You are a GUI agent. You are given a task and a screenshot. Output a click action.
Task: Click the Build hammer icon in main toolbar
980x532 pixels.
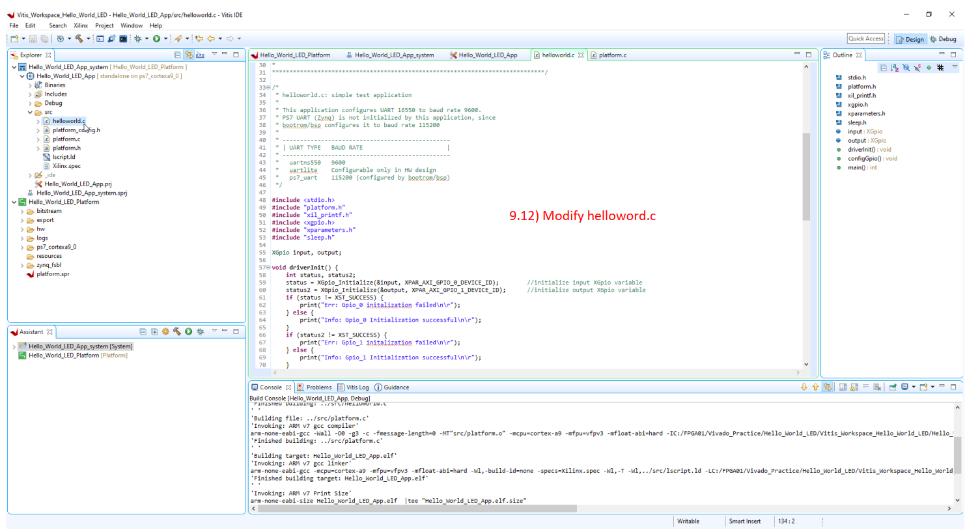79,39
